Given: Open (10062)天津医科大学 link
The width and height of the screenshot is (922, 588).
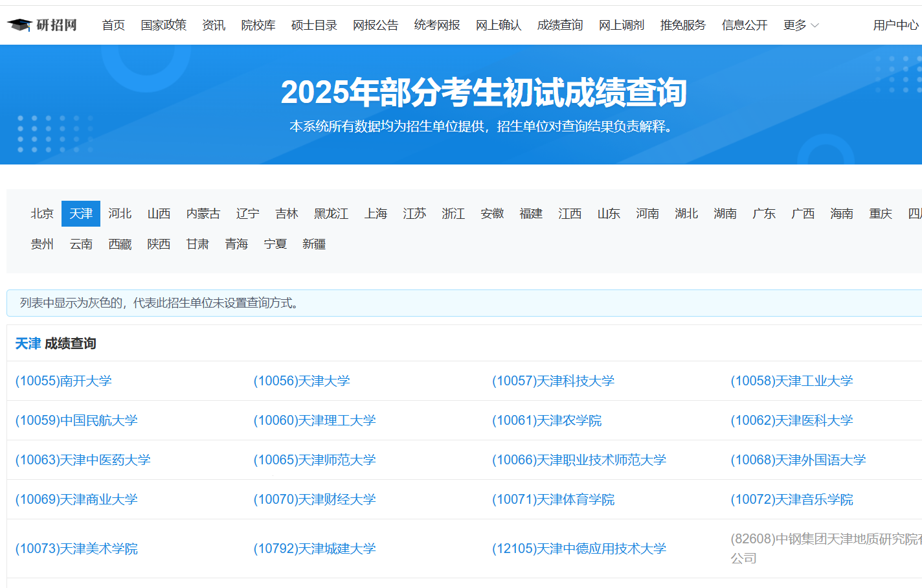Looking at the screenshot, I should (x=792, y=420).
